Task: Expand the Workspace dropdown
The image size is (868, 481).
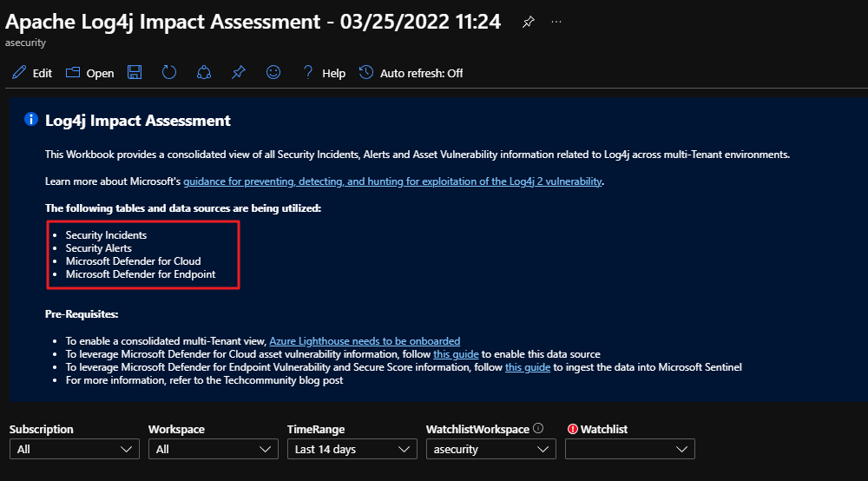Action: point(214,449)
